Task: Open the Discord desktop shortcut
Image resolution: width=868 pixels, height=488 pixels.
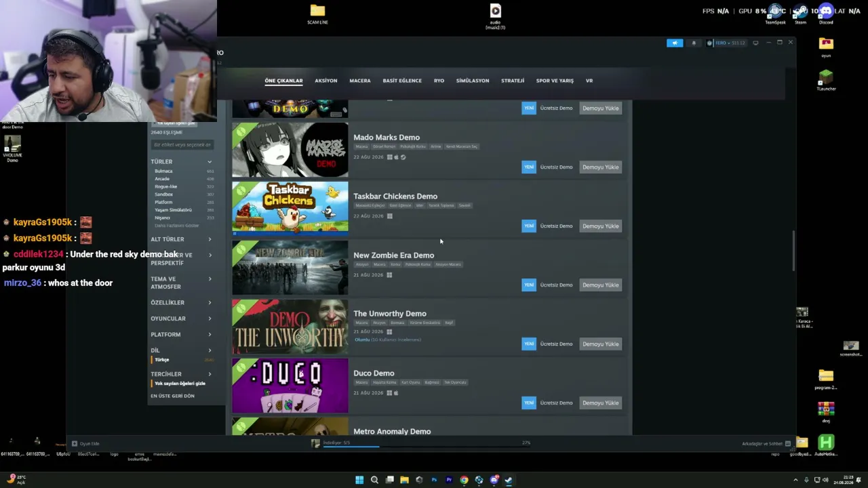Action: (x=826, y=13)
